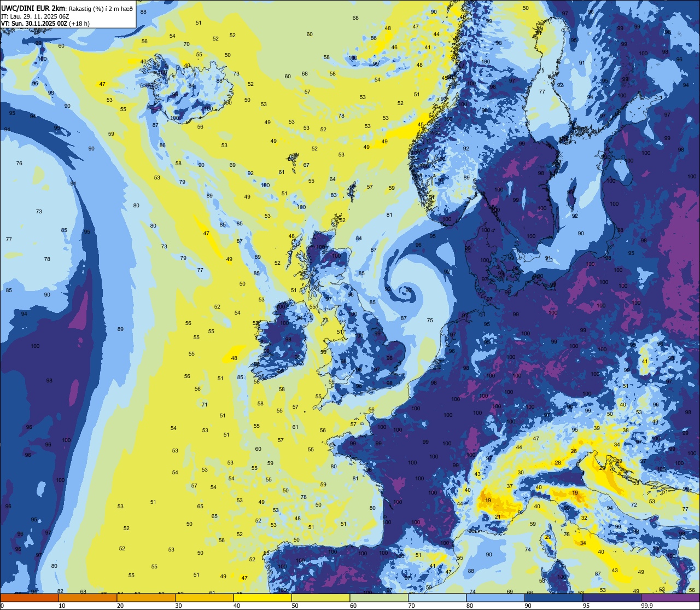Click the 10–20 orange legend swatch

87,598
